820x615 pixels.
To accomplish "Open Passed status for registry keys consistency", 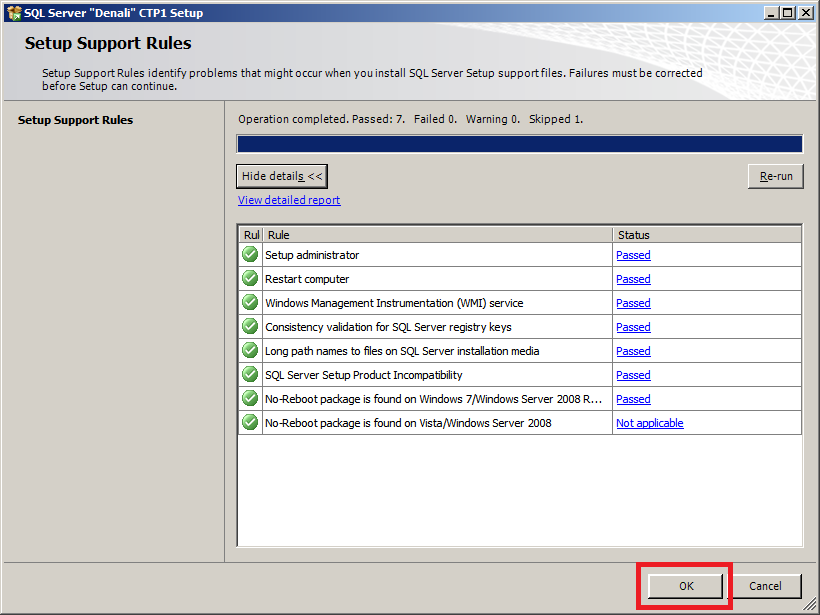I will (633, 327).
